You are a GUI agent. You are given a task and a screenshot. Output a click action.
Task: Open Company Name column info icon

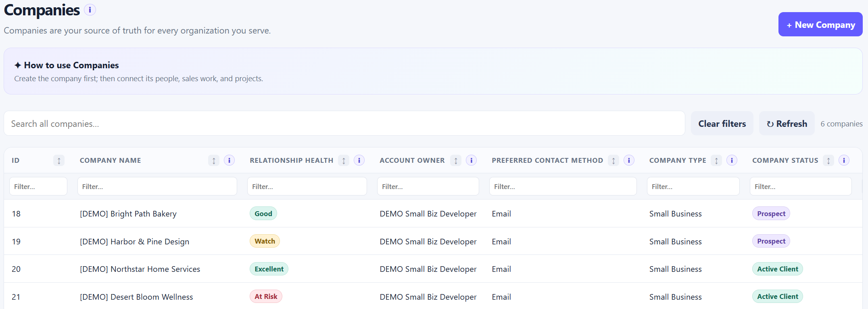coord(229,160)
